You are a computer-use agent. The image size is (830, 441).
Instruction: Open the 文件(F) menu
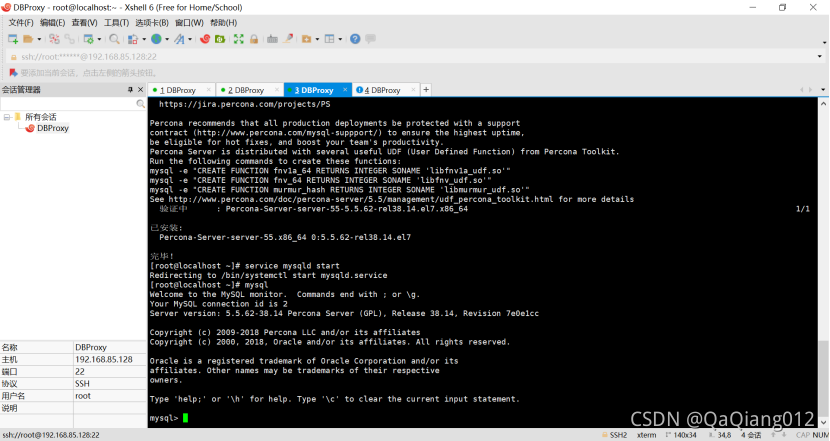click(21, 23)
